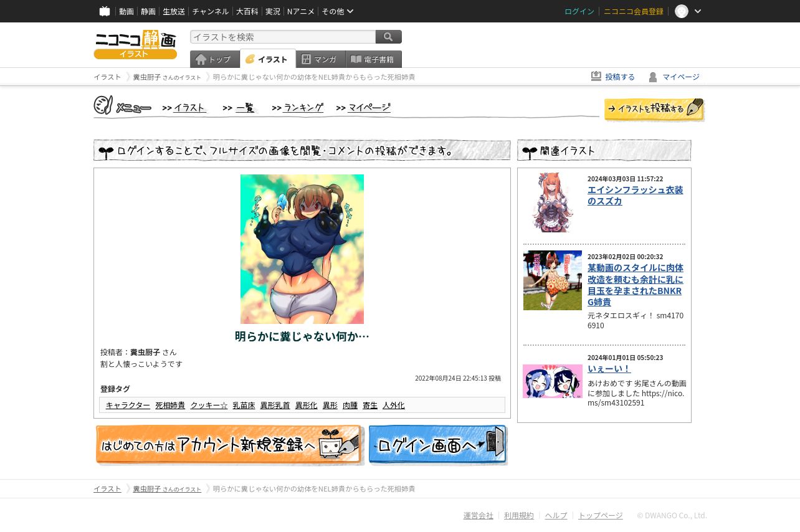Open thumbnail for いぇーい！ illustration
Screen dimensions: 800x532
pos(553,381)
